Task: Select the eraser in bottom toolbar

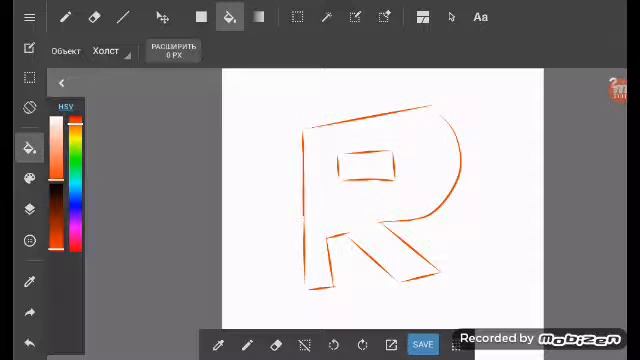Action: pyautogui.click(x=276, y=345)
